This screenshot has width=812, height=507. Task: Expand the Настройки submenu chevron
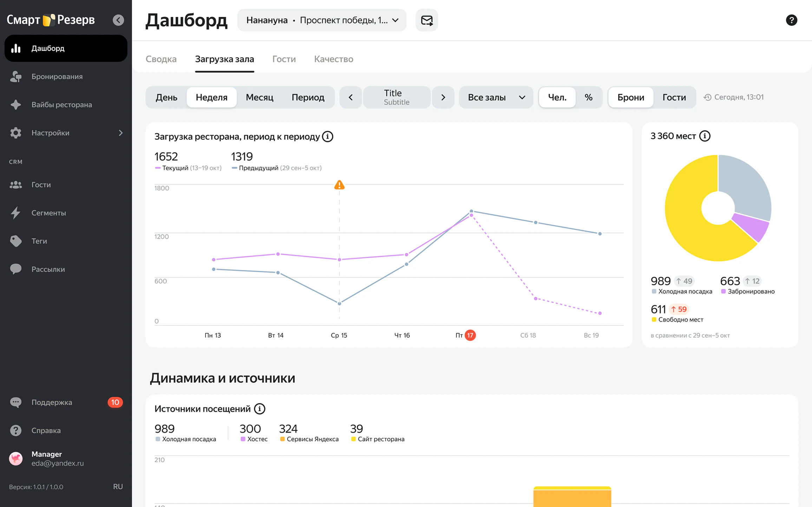click(120, 133)
